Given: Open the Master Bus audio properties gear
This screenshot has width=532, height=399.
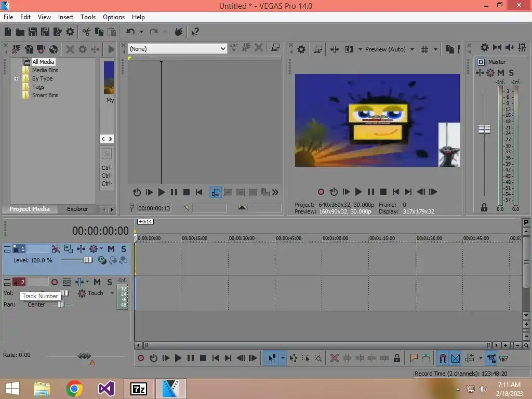Looking at the screenshot, I should click(x=485, y=47).
